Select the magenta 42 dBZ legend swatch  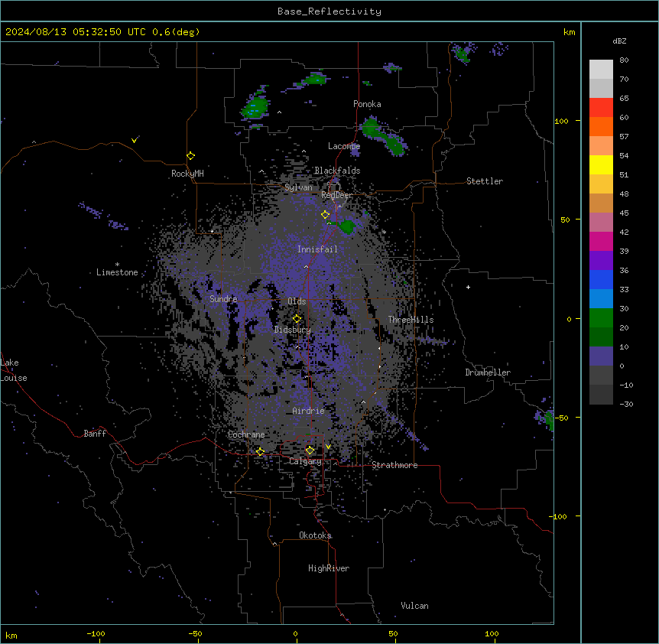[601, 241]
